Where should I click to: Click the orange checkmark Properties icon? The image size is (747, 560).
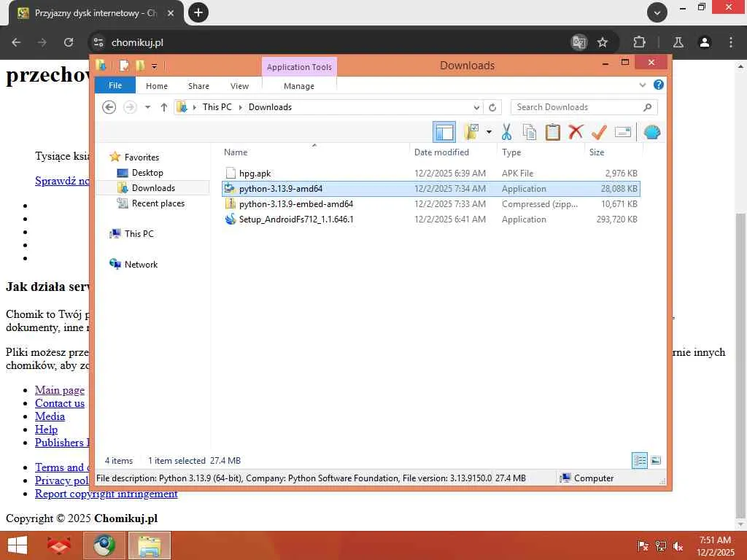pyautogui.click(x=599, y=132)
